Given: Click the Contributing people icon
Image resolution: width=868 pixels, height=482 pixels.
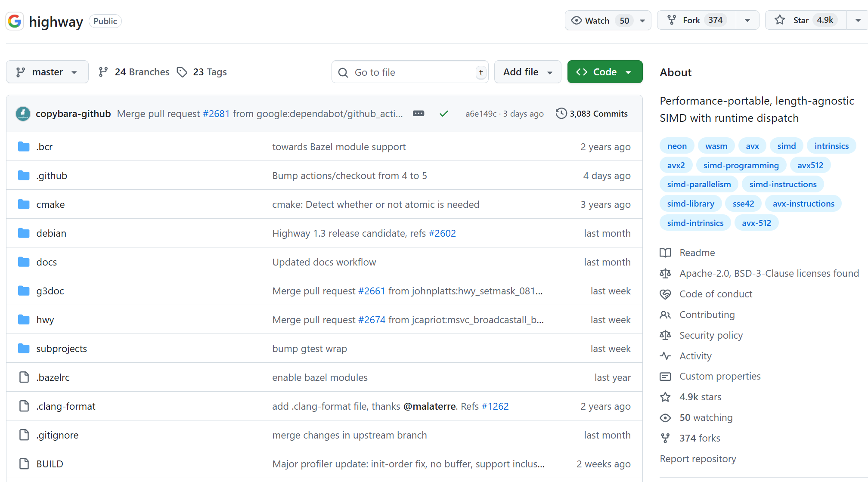Looking at the screenshot, I should pos(665,315).
